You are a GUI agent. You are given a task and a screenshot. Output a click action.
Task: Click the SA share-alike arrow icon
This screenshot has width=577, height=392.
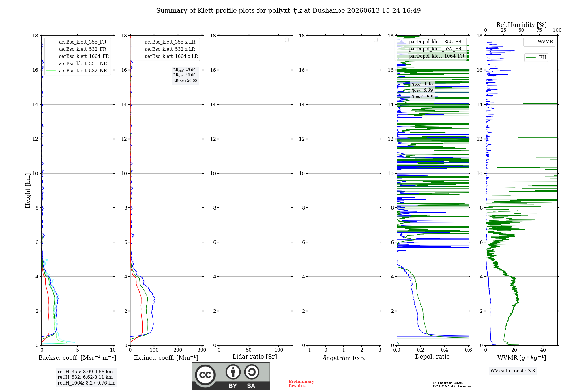click(x=252, y=372)
